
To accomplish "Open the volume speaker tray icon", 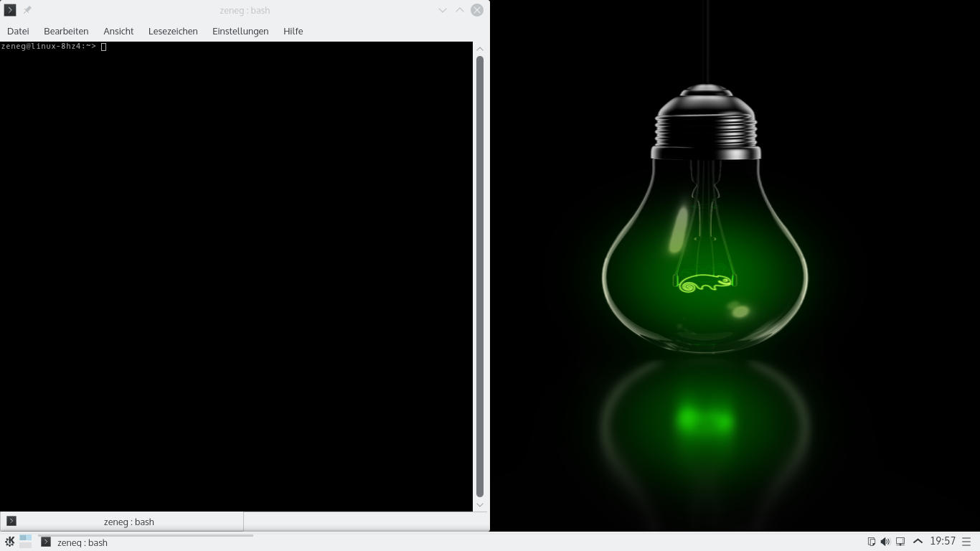I will point(885,542).
